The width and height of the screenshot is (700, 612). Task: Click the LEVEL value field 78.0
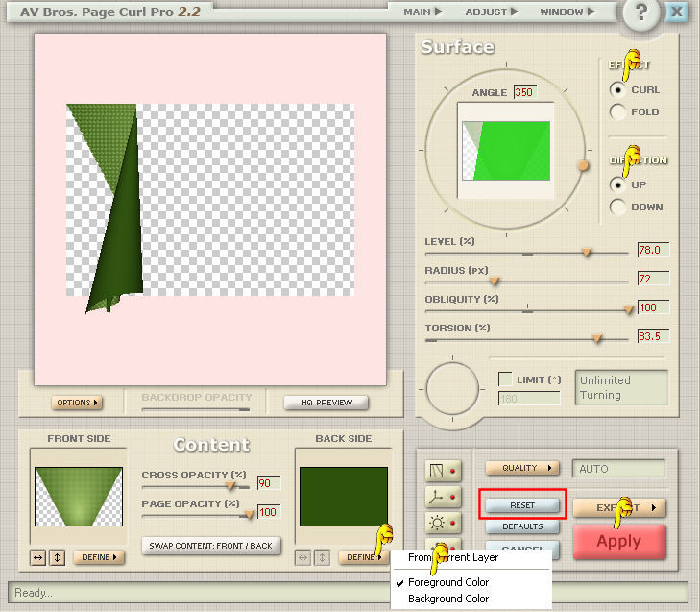(653, 250)
